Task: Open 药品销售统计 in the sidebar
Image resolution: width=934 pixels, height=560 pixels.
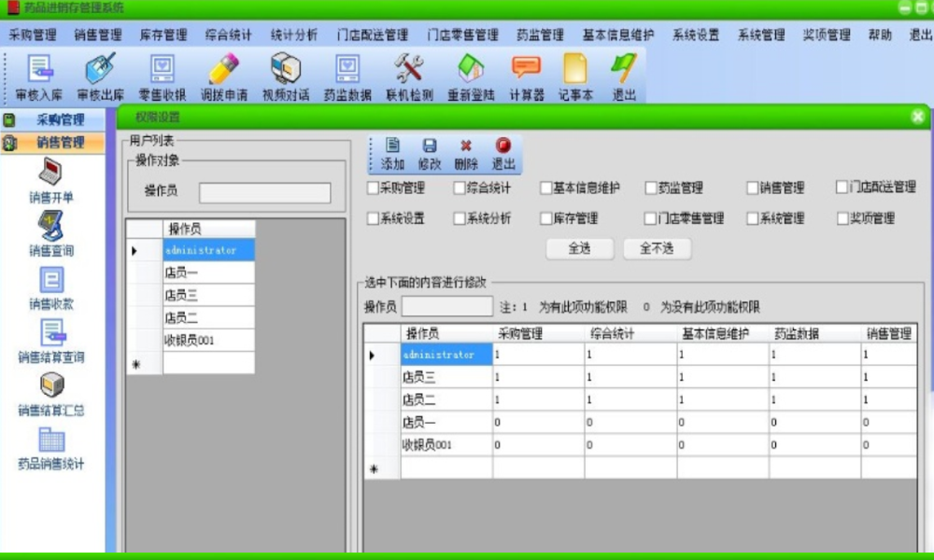Action: 51,448
